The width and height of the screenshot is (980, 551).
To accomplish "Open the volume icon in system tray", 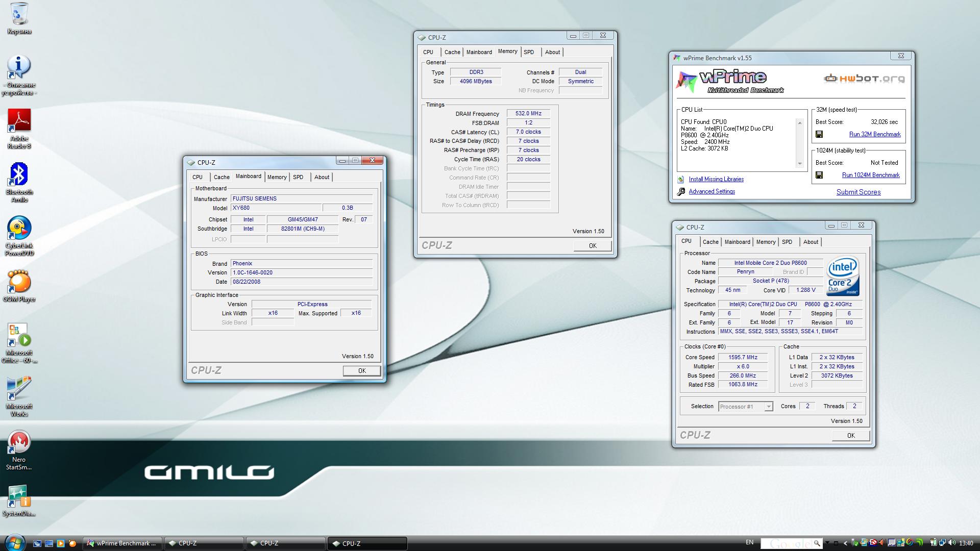I will 951,543.
